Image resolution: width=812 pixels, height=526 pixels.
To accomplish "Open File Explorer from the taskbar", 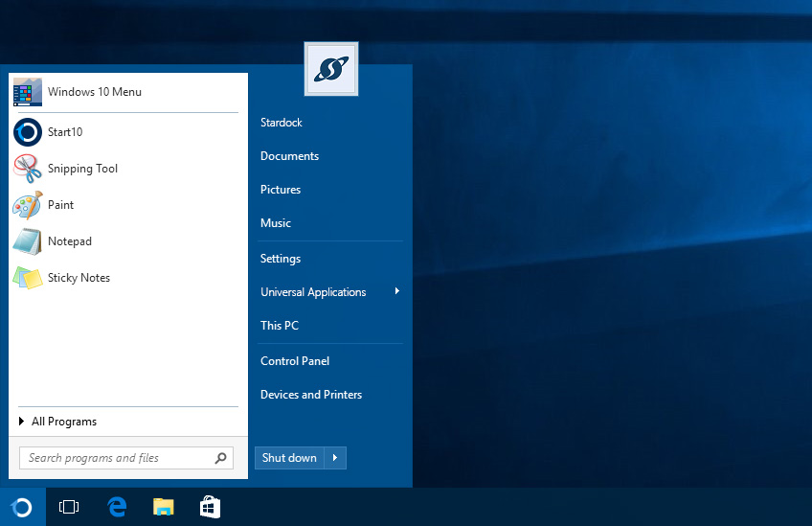I will 164,507.
